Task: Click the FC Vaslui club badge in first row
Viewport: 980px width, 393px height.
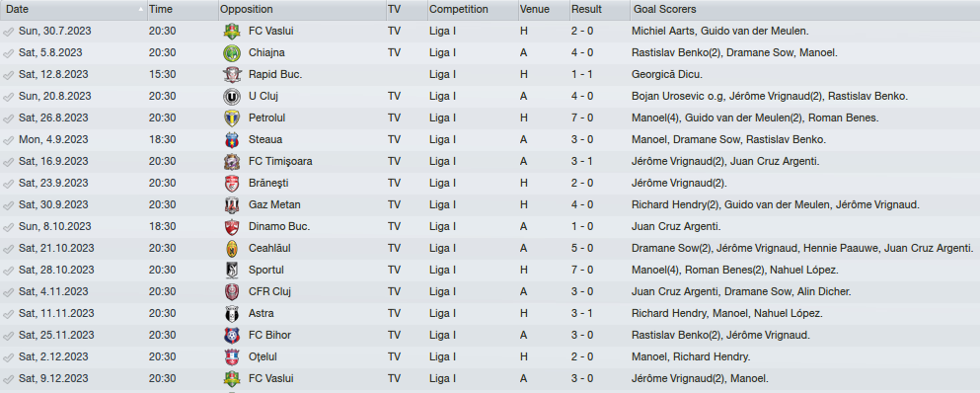Action: [231, 31]
